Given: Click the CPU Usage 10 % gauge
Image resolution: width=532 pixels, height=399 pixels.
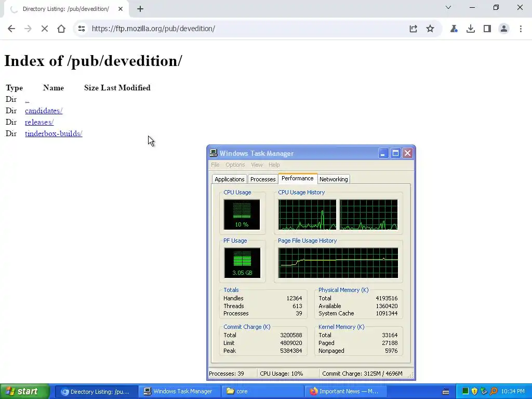Looking at the screenshot, I should tap(242, 215).
